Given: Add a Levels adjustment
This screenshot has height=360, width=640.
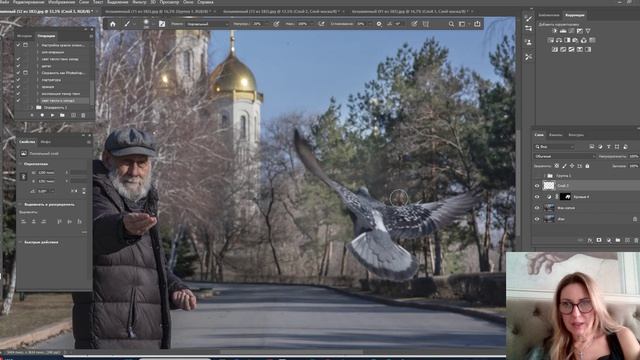Looking at the screenshot, I should [x=563, y=31].
